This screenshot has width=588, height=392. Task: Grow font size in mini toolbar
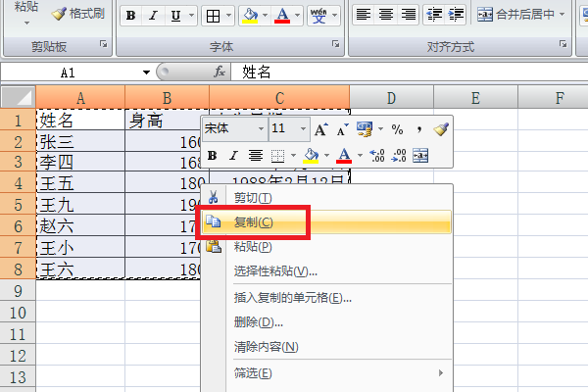[321, 129]
